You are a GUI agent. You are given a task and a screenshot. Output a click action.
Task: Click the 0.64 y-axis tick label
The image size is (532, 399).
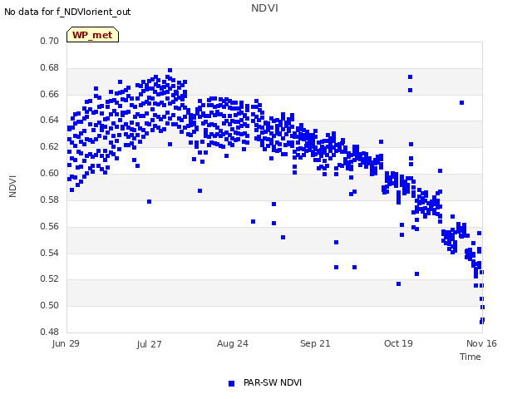50,120
